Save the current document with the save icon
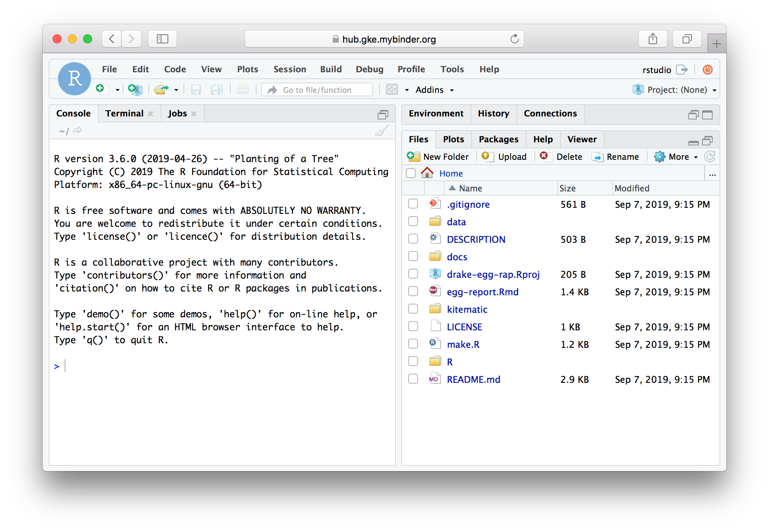Screen dimensions: 769x532 click(196, 89)
